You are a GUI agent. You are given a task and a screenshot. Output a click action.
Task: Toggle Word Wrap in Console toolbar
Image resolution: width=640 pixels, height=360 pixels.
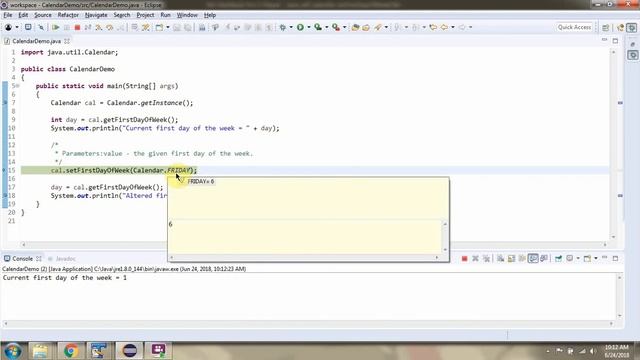point(522,258)
